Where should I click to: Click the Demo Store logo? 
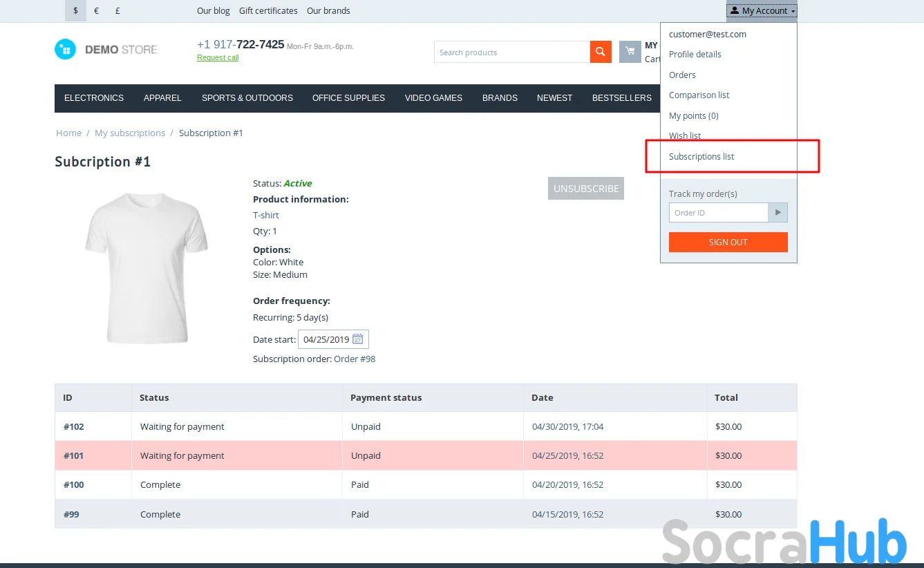coord(106,50)
